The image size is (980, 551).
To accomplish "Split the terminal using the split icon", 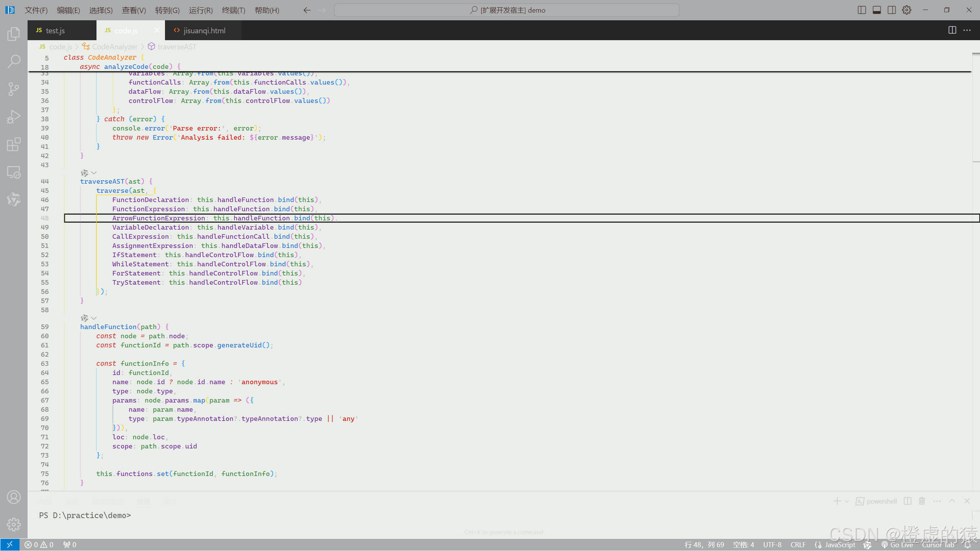I will [x=907, y=501].
